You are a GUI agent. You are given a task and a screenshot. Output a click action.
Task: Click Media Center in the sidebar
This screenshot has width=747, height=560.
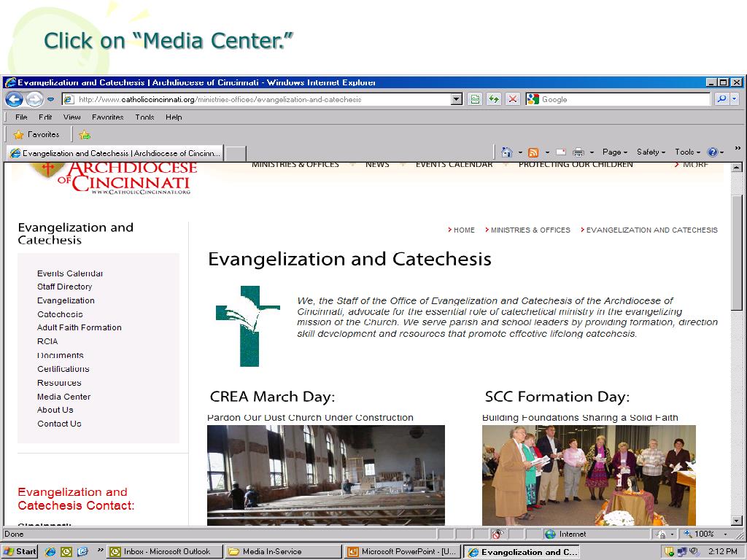coord(64,397)
